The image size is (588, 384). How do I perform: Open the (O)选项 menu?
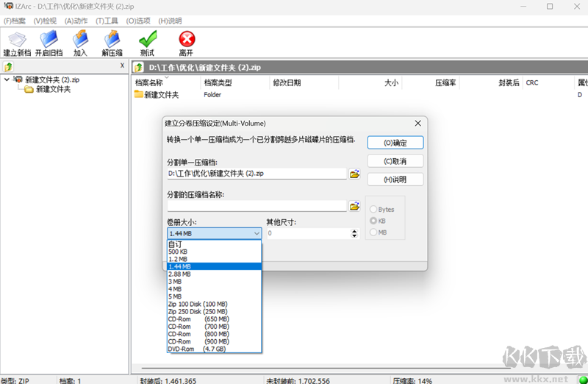[x=138, y=21]
